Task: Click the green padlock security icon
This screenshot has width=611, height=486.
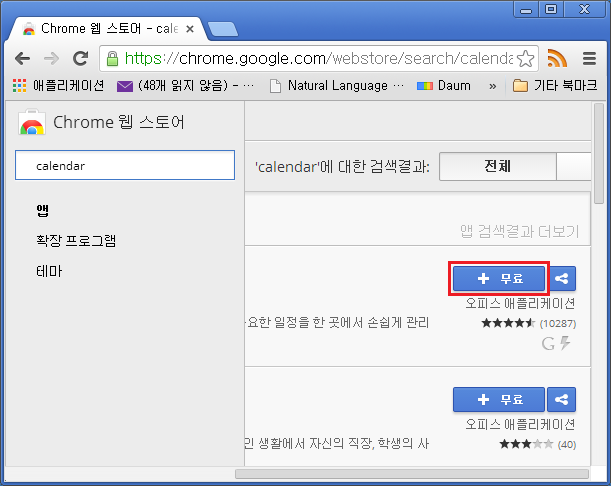Action: (112, 59)
